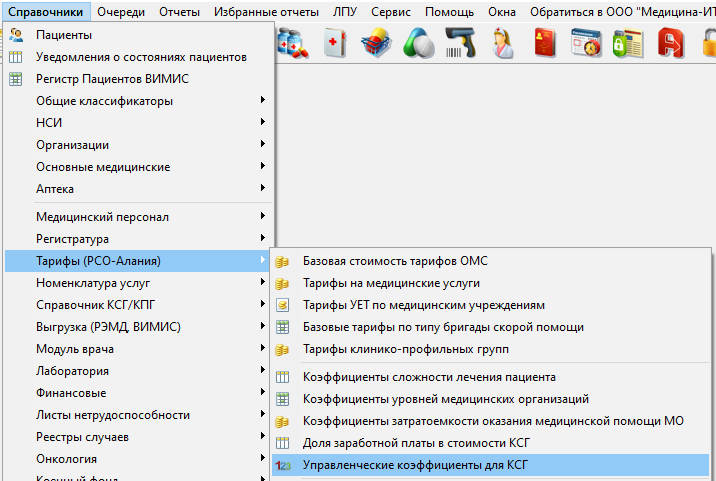The image size is (716, 481).
Task: Click the pill basket toolbar icon
Action: (x=376, y=43)
